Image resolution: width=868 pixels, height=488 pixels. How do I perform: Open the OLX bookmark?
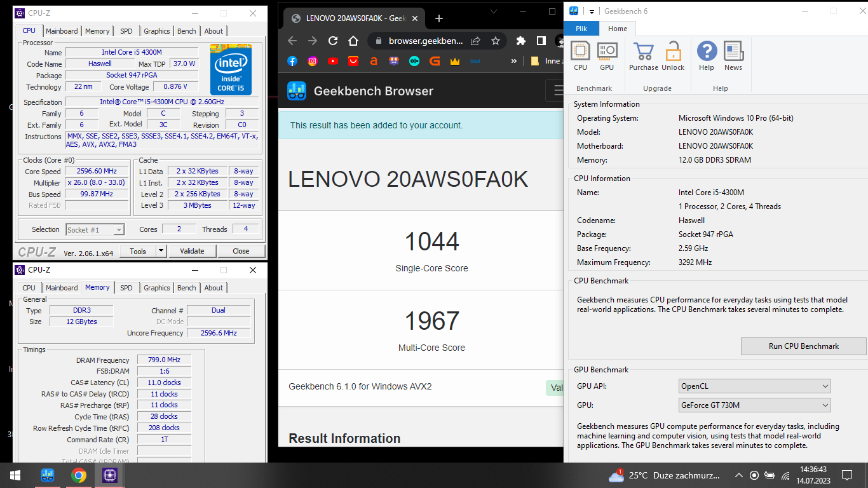(414, 61)
